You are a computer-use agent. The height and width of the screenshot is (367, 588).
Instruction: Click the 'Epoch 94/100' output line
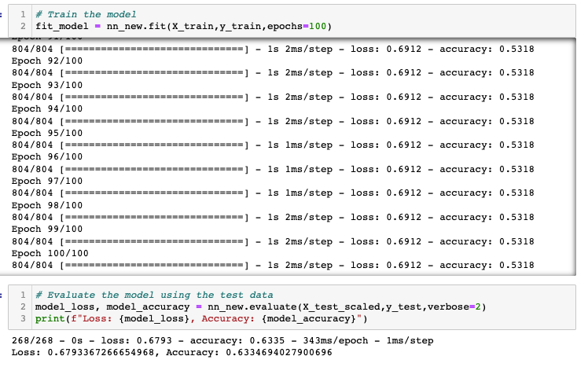coord(47,108)
